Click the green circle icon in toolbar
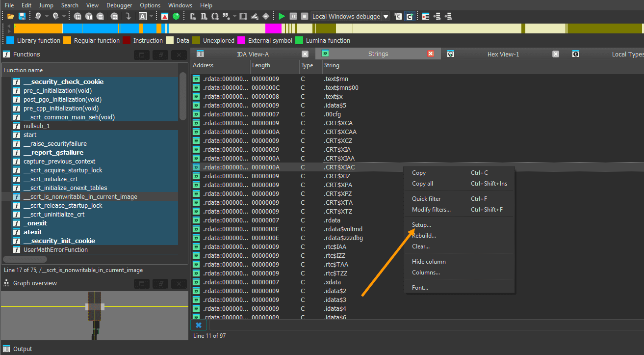The image size is (644, 355). click(x=176, y=16)
